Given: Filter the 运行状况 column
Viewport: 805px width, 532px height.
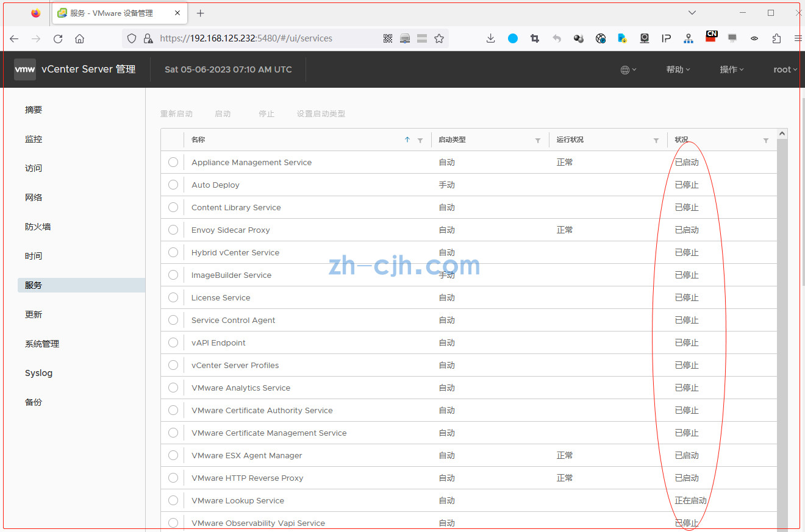Looking at the screenshot, I should (x=656, y=140).
